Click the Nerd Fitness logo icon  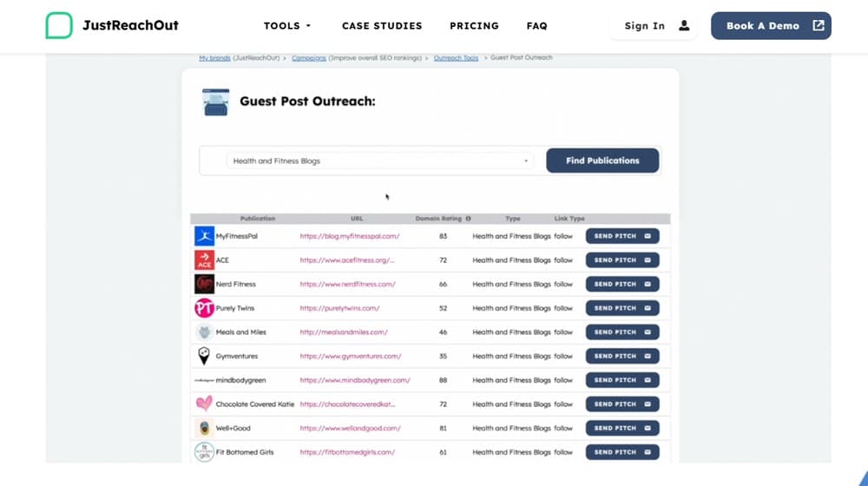point(204,284)
